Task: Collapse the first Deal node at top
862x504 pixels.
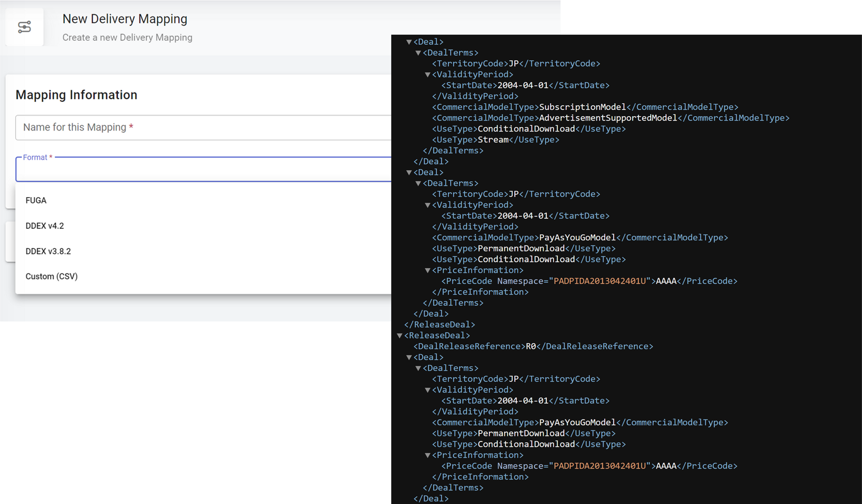Action: pos(409,42)
